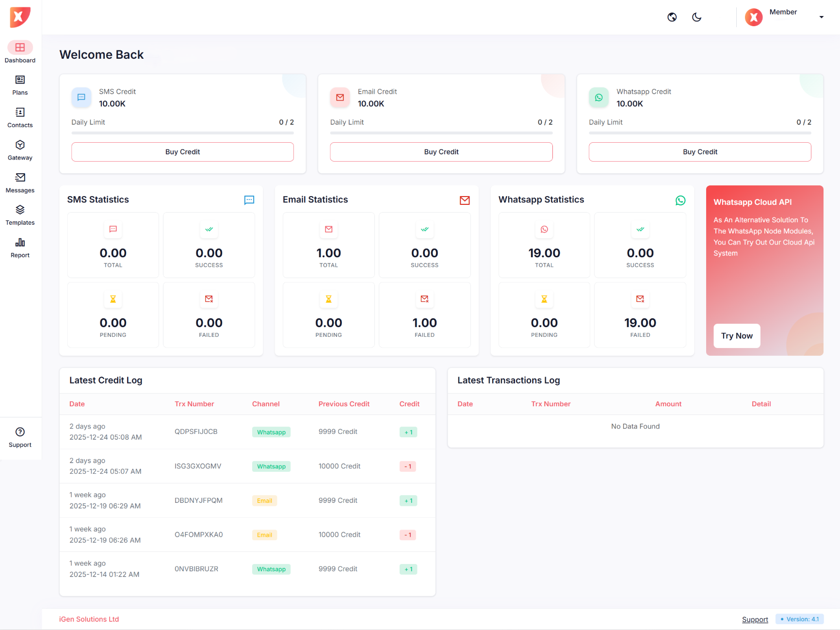Click the app logo in the sidebar
840x630 pixels.
click(20, 17)
